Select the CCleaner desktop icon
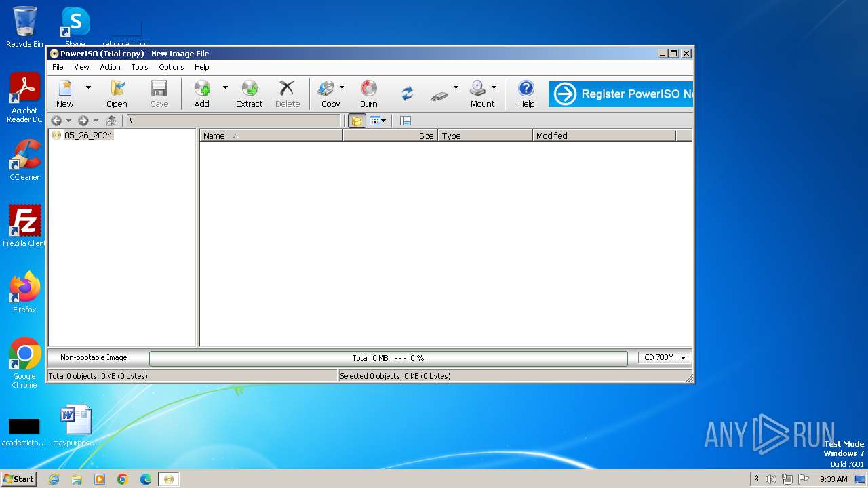The height and width of the screenshot is (488, 868). (x=24, y=160)
